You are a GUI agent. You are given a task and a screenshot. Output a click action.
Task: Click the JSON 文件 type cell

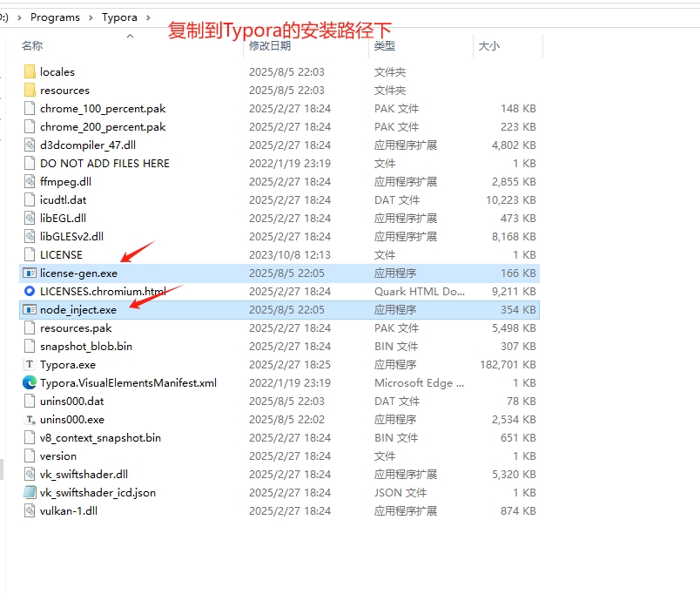[400, 493]
